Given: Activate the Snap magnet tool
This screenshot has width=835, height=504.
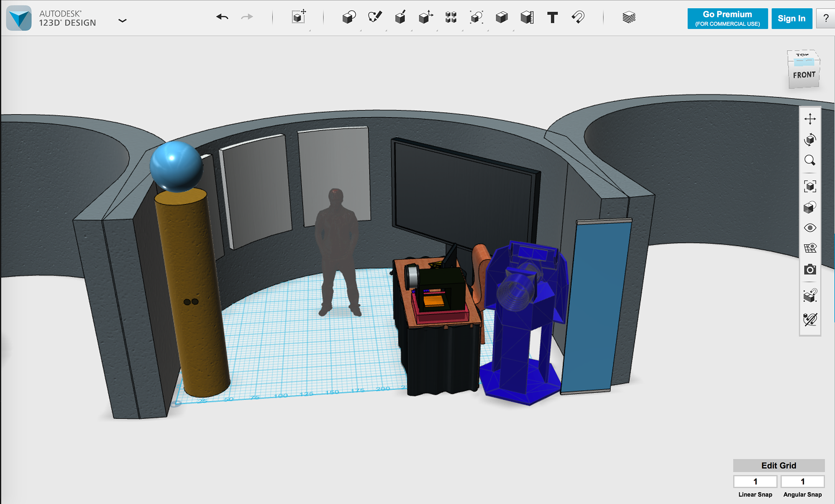Looking at the screenshot, I should point(578,17).
